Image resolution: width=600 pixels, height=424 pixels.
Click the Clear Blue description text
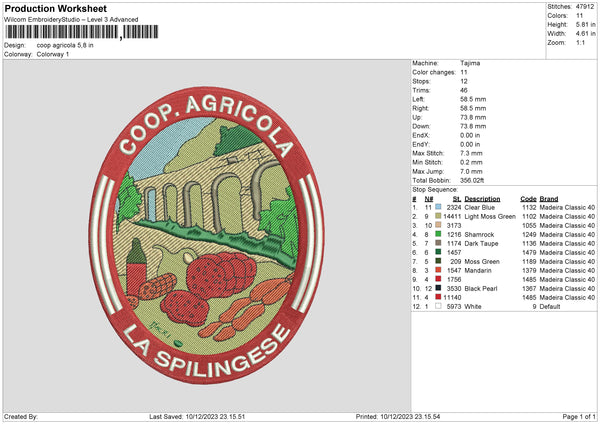click(x=479, y=207)
